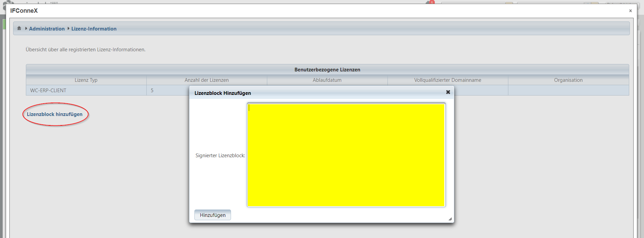Click the Signierter Lizenzblock field label
The width and height of the screenshot is (644, 238).
click(220, 156)
